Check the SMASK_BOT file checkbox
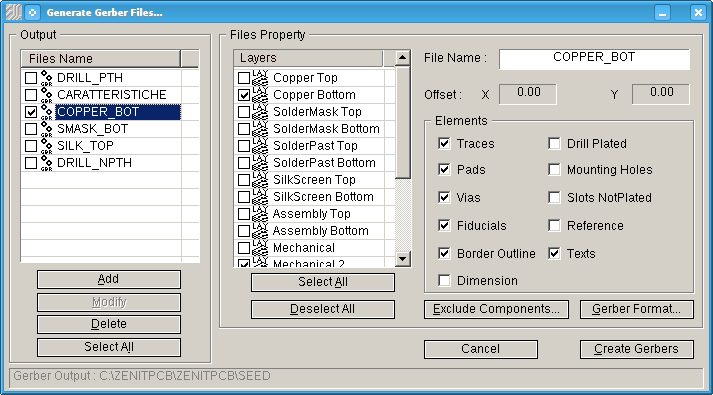Image resolution: width=713 pixels, height=395 pixels. (x=31, y=129)
